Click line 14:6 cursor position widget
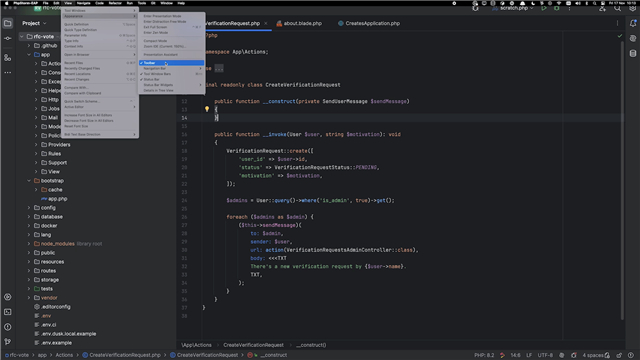The image size is (640, 360). click(x=516, y=355)
